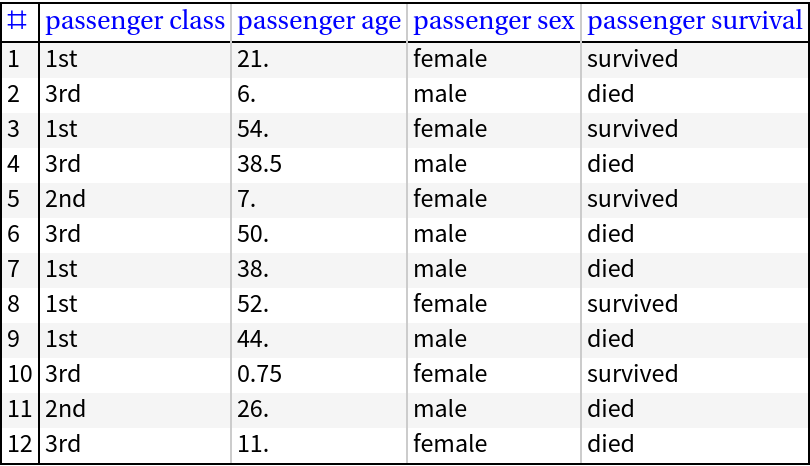Viewport: 810px width, 466px height.
Task: Click the hash icon in the header corner
Action: 18,21
